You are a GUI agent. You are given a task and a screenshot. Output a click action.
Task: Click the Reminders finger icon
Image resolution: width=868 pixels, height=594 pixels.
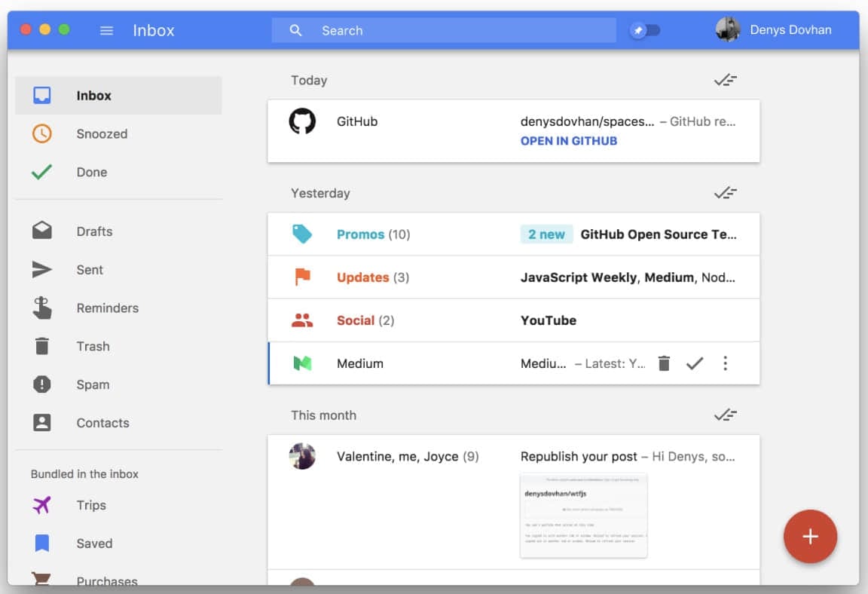42,308
